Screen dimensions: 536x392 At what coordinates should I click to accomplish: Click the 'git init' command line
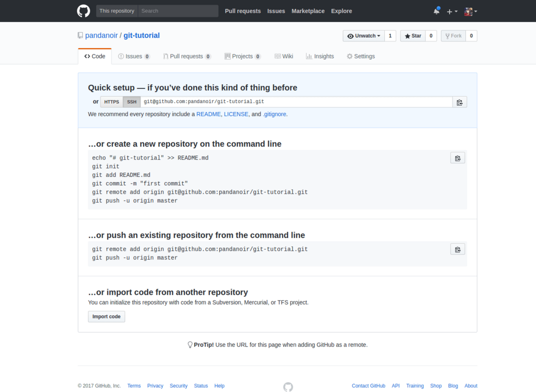point(106,166)
